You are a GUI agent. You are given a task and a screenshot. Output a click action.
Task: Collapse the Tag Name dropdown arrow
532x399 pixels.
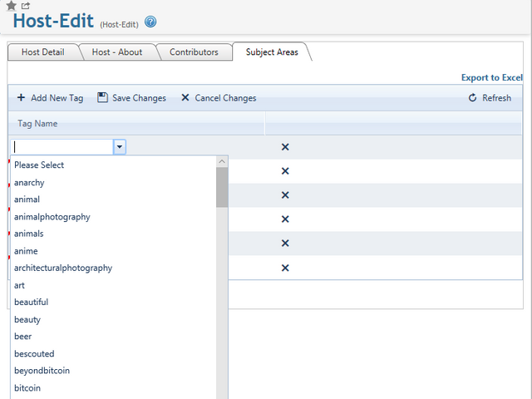coord(120,147)
